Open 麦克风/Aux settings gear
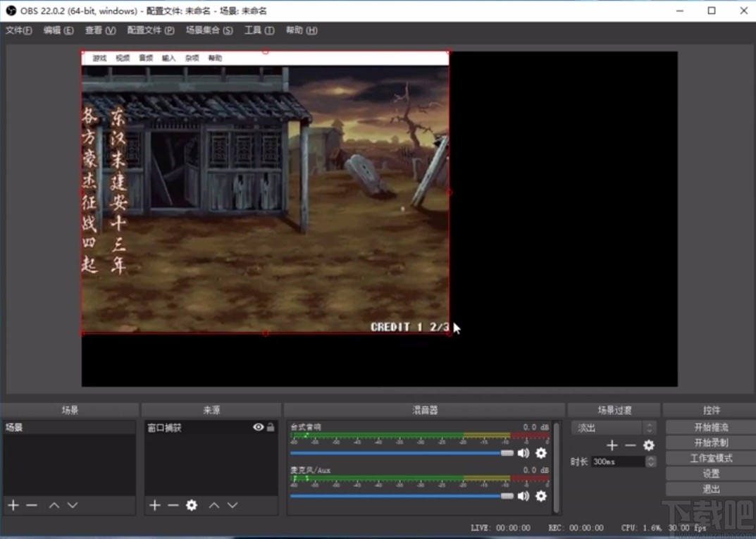The width and height of the screenshot is (756, 539). point(541,495)
